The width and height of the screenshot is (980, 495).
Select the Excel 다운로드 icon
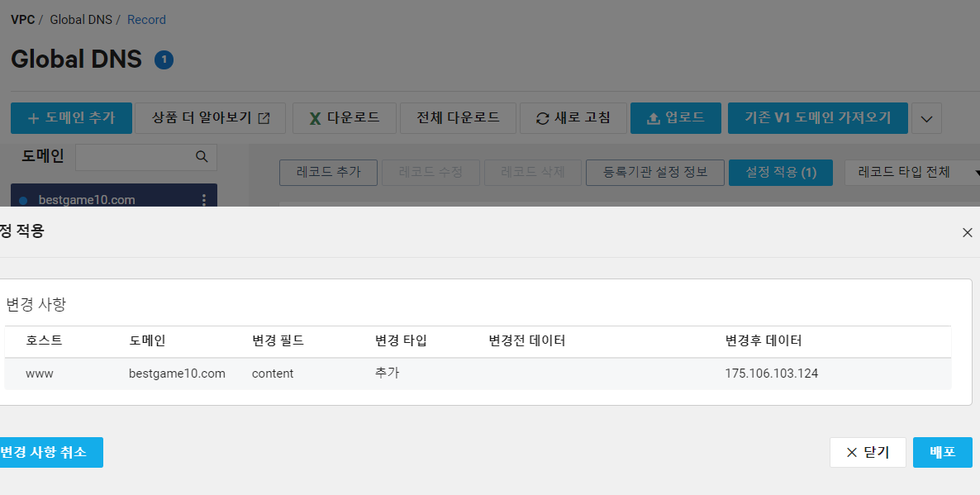point(315,117)
